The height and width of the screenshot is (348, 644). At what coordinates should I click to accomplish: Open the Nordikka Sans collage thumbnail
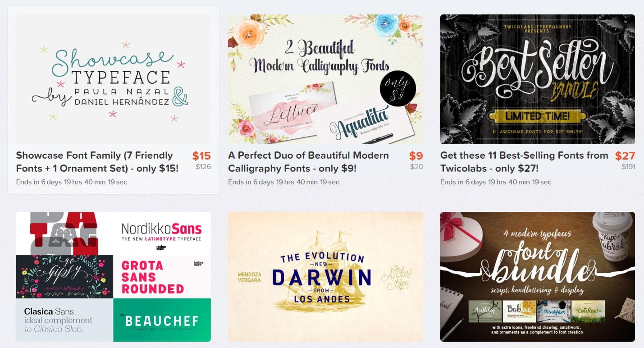point(113,277)
